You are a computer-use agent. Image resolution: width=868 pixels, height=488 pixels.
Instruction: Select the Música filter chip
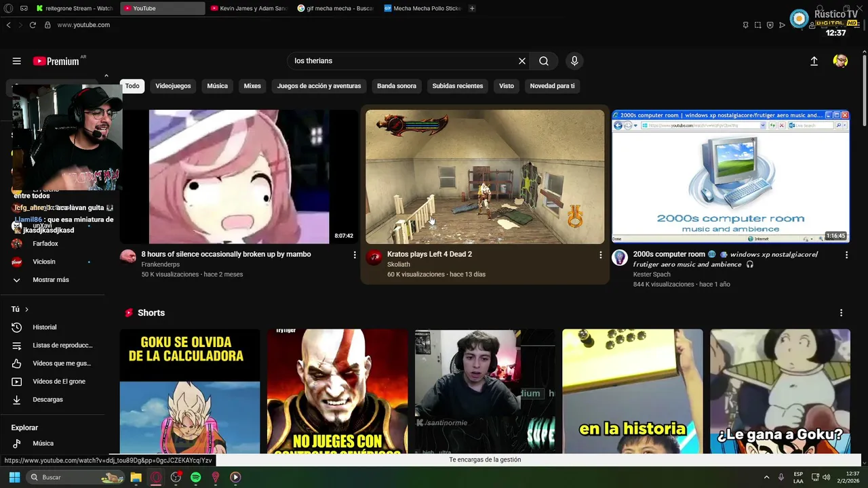click(217, 86)
